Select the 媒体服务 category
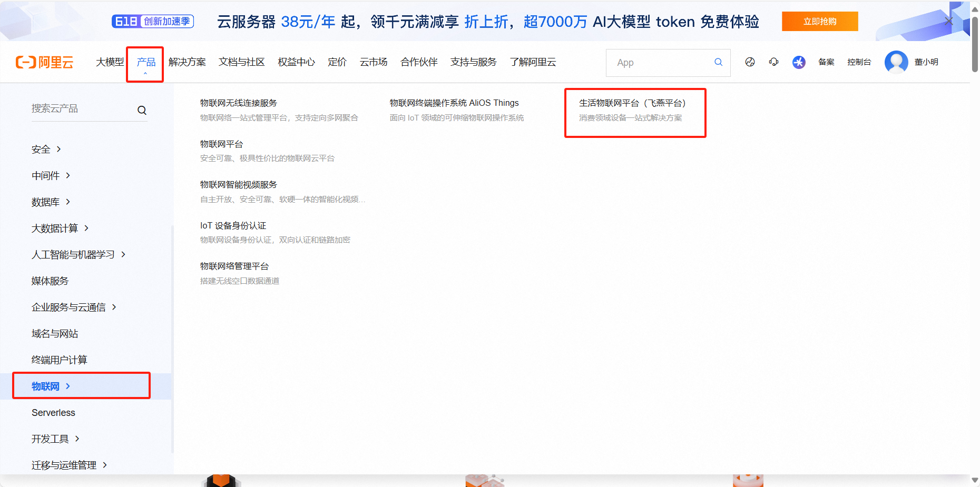 (50, 281)
